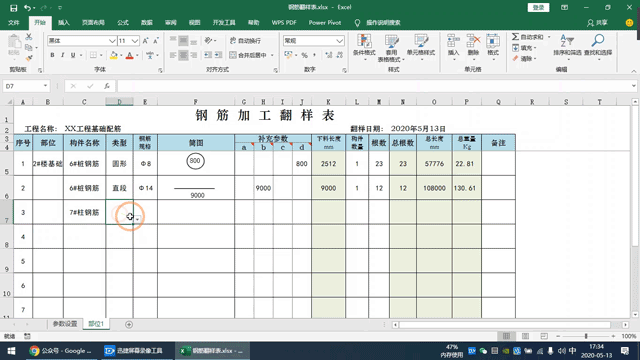Viewport: 640px width, 360px height.
Task: Switch to the Data tab
Action: click(147, 23)
